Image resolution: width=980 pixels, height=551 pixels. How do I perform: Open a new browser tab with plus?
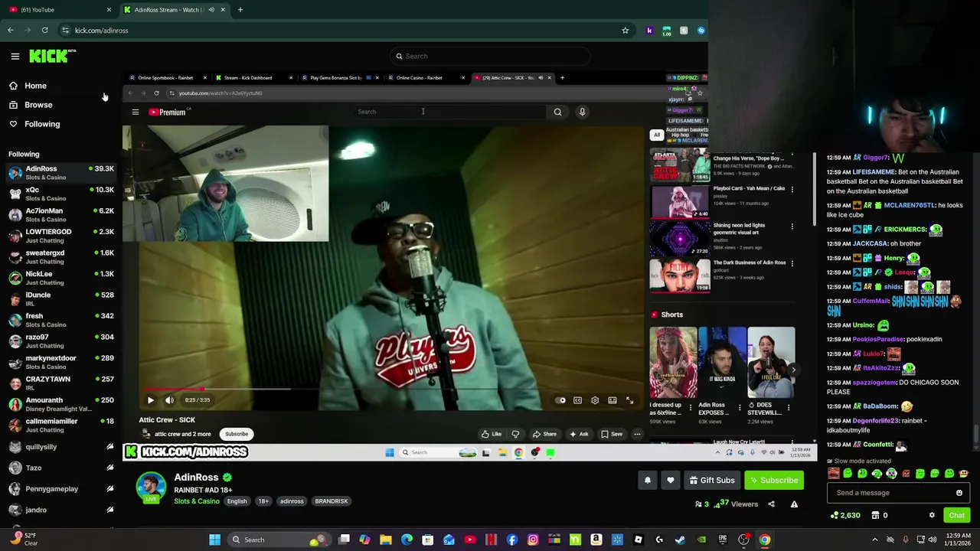pyautogui.click(x=240, y=10)
